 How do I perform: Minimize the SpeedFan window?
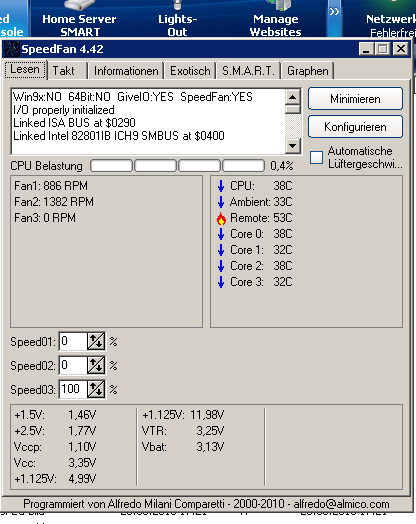366,49
